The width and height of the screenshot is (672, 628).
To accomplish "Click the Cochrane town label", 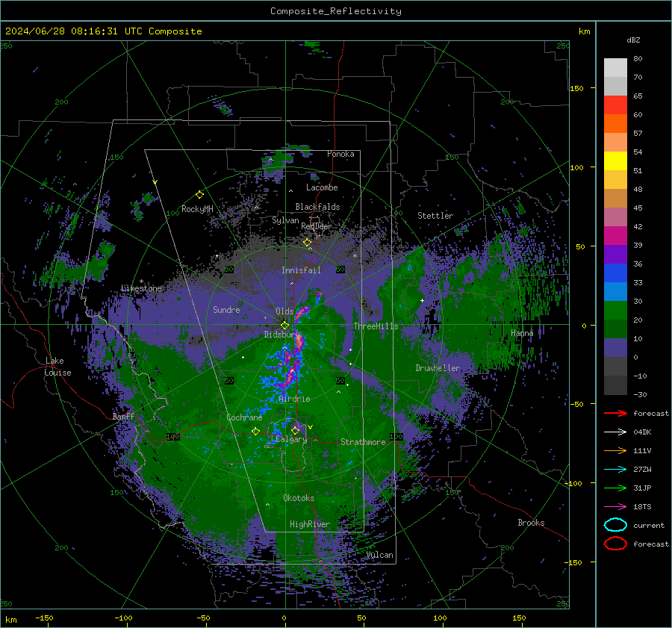I will click(x=244, y=417).
